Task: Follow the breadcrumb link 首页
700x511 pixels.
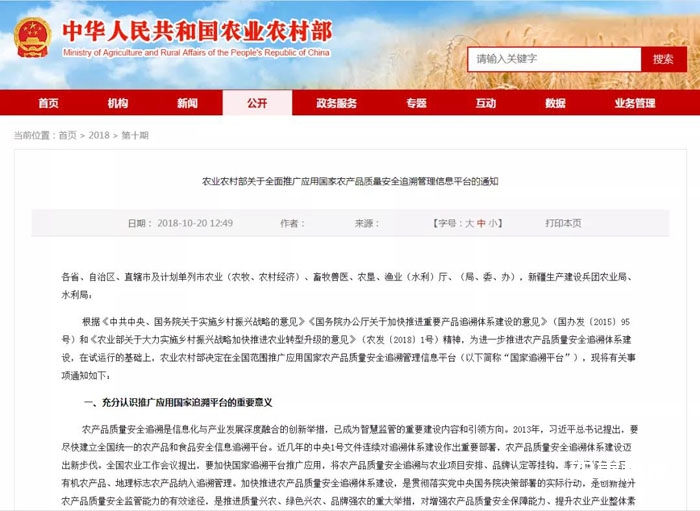Action: coord(67,135)
